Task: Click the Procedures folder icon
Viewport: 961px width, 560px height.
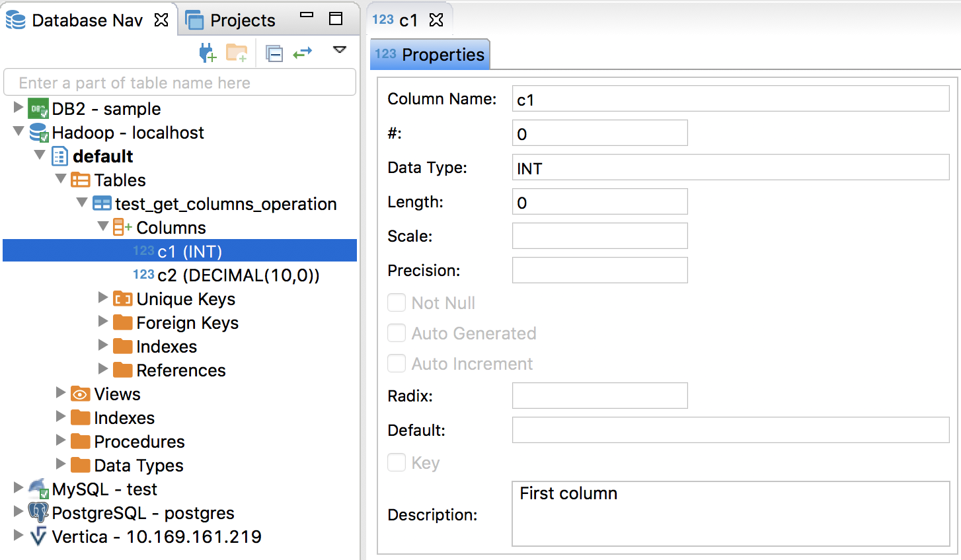Action: (80, 441)
